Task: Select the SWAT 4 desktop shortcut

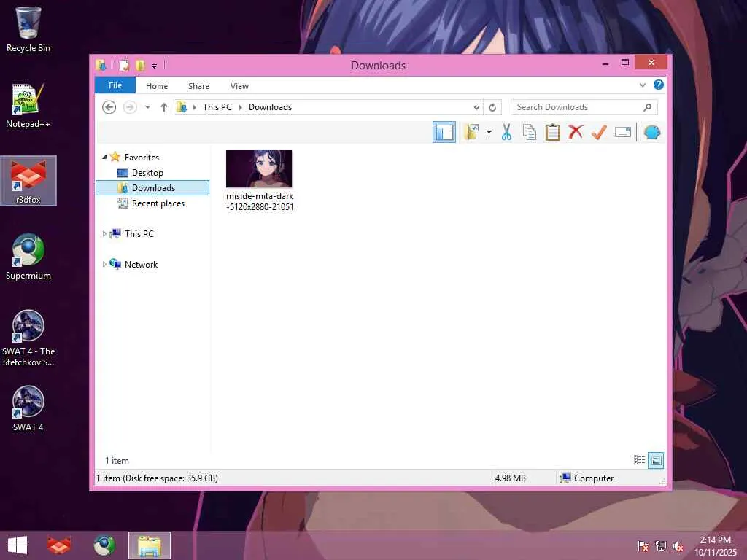Action: [x=28, y=408]
